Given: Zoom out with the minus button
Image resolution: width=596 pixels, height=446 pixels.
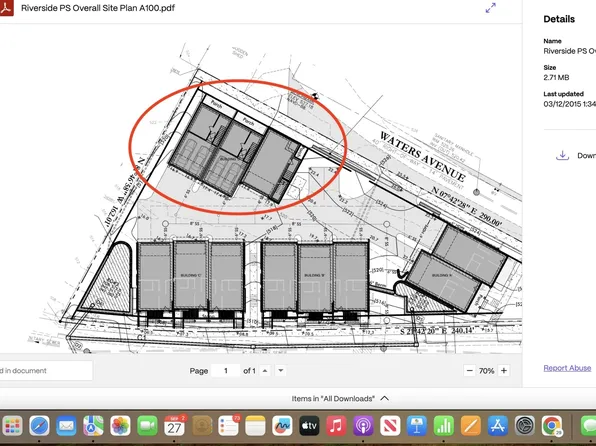Looking at the screenshot, I should pos(470,370).
